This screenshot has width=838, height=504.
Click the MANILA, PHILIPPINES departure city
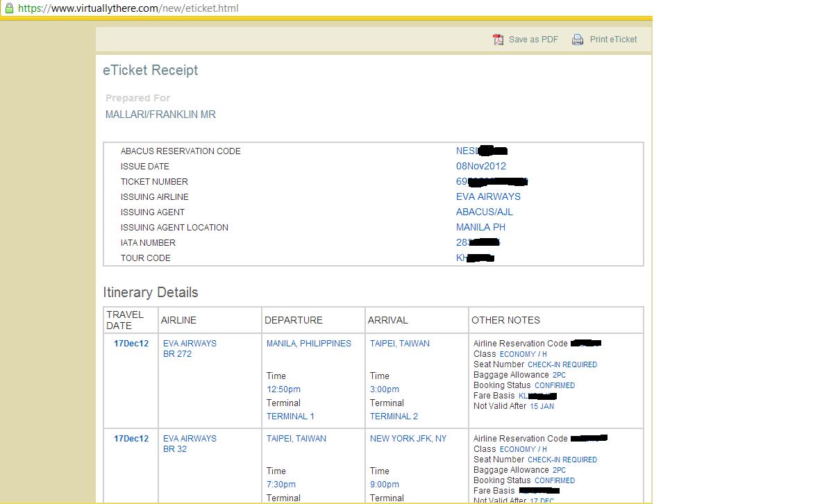(309, 344)
